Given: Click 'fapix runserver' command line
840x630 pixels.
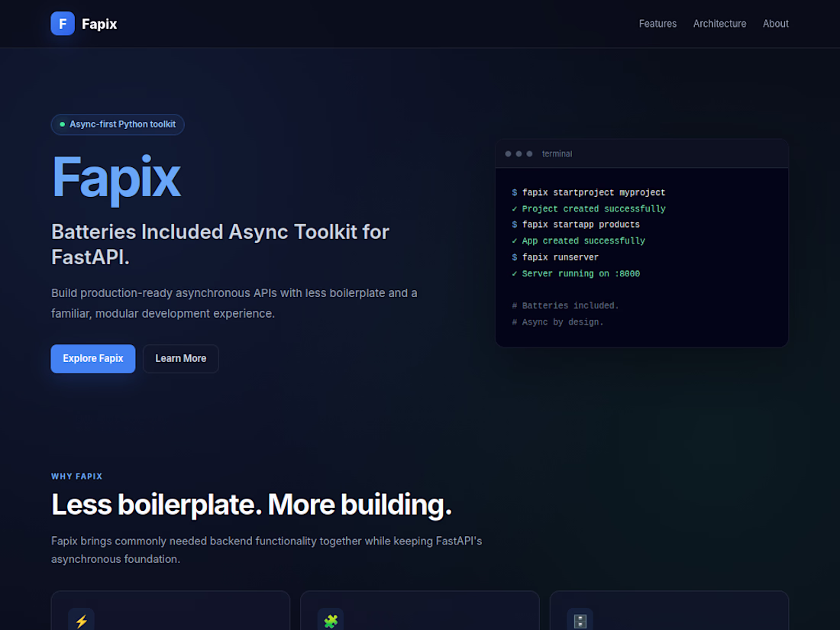Looking at the screenshot, I should (555, 257).
